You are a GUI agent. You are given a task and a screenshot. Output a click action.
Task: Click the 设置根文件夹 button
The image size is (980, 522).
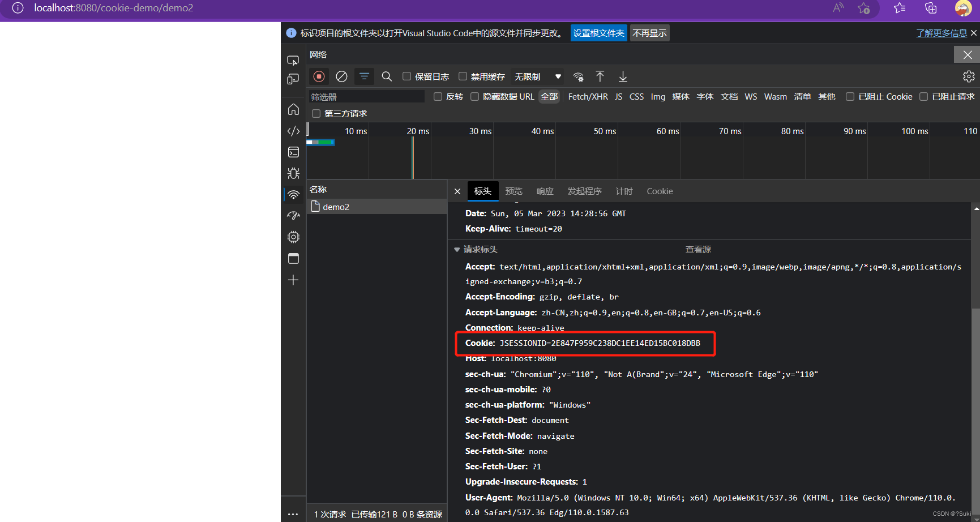[598, 33]
